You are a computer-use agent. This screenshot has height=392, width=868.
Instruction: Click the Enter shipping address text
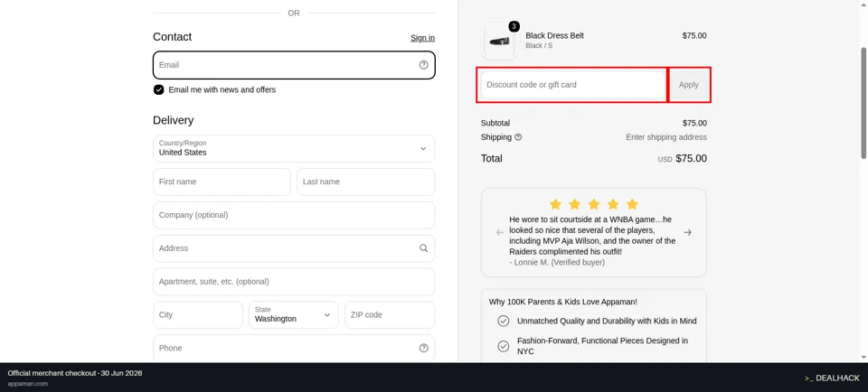(666, 137)
